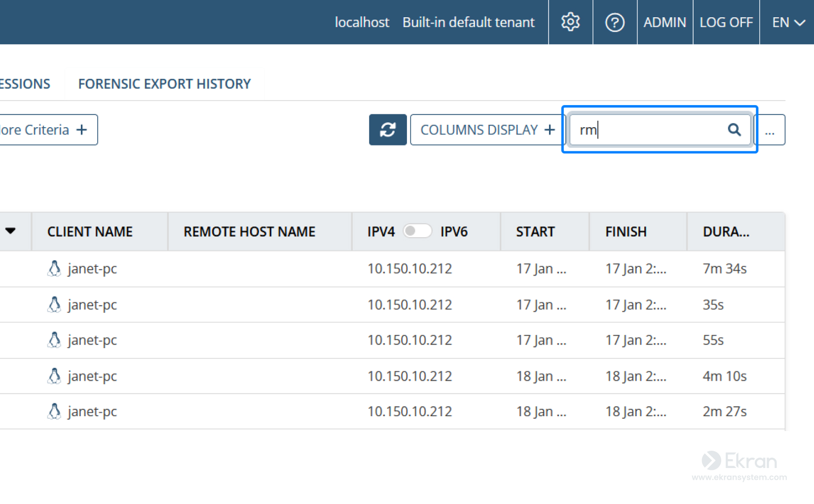Screen dimensions: 814x504
Task: Open the settings gear icon
Action: (x=570, y=22)
